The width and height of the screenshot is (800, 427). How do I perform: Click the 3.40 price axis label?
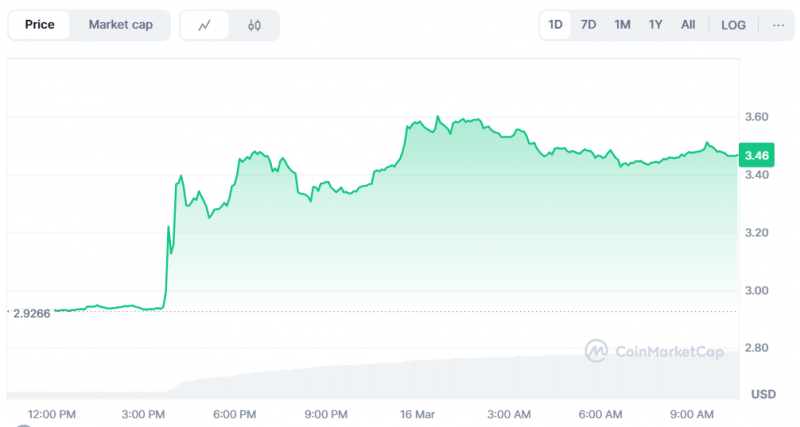(x=756, y=175)
